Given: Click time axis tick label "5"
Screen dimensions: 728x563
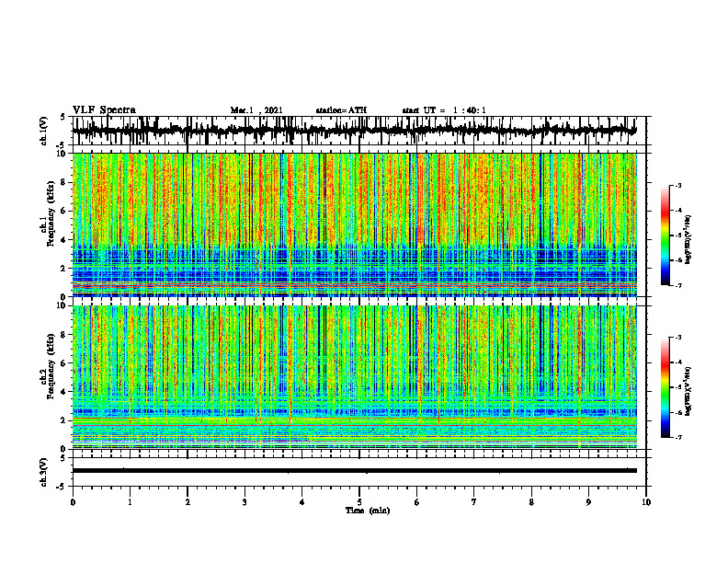Looking at the screenshot, I should [359, 502].
